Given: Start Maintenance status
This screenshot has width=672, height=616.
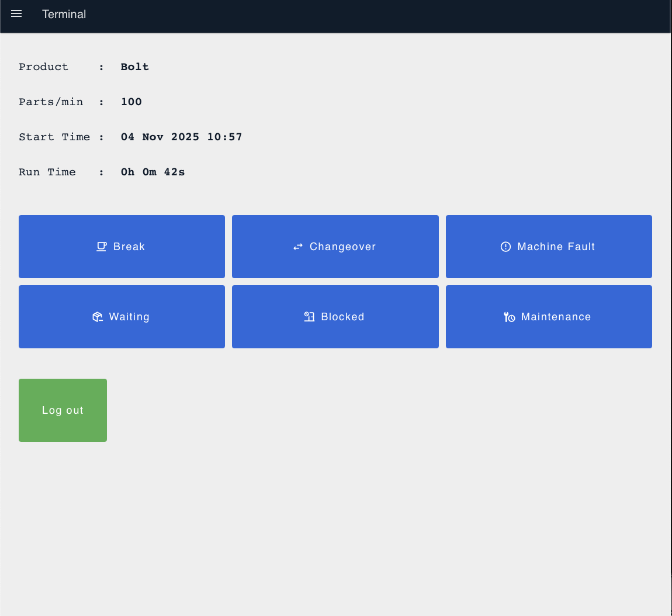Looking at the screenshot, I should [x=549, y=317].
